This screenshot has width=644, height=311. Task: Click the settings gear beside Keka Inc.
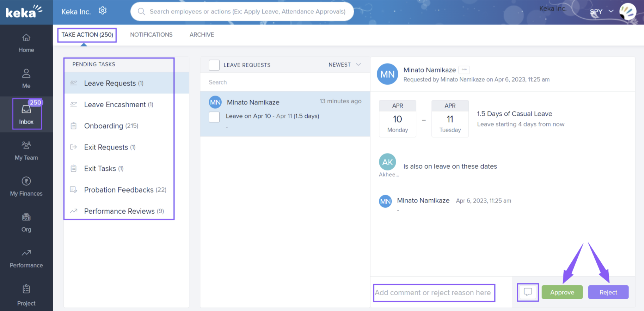(x=103, y=11)
